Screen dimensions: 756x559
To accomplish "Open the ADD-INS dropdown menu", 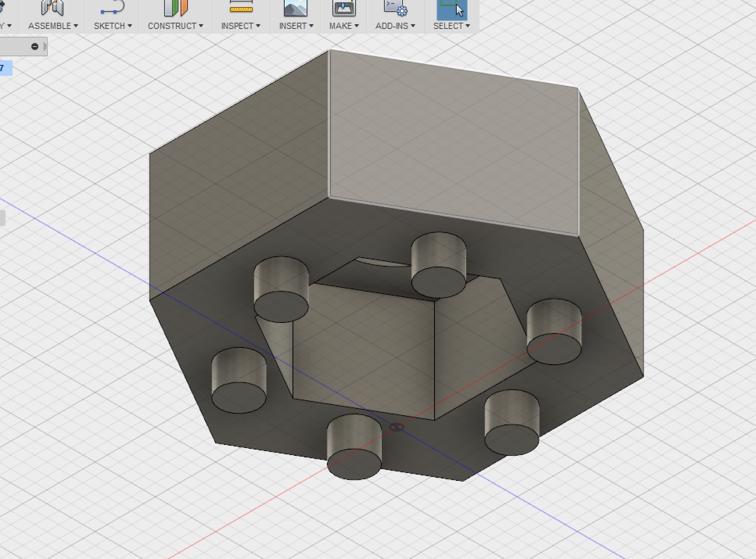I will point(395,26).
